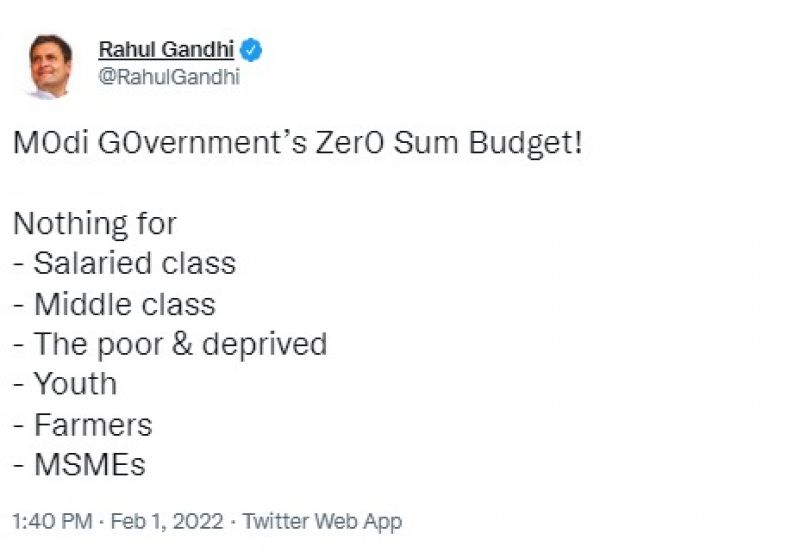Click the blue verified badge icon
Viewport: 800px width, 558px height.
251,50
